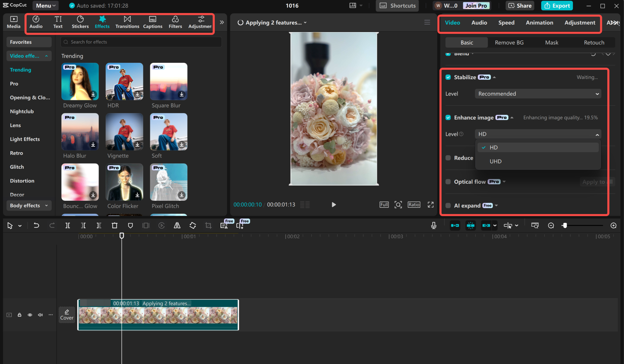Open the Transitions panel

coord(127,22)
